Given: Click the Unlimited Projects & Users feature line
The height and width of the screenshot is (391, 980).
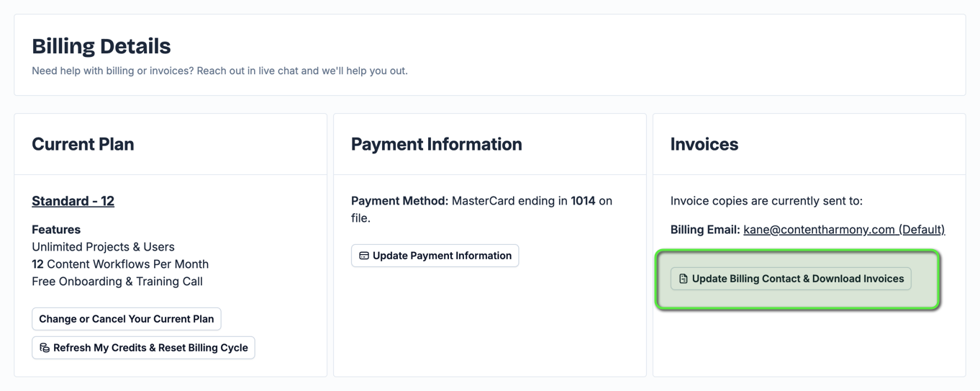Looking at the screenshot, I should pyautogui.click(x=103, y=247).
